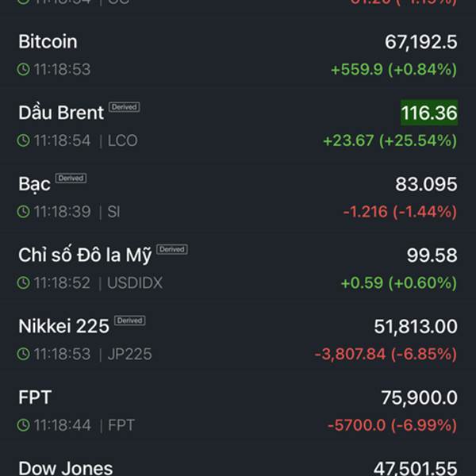Tap Derived badge beside Chỉ số Đô la Mỹ
This screenshot has width=476, height=476.
[171, 249]
